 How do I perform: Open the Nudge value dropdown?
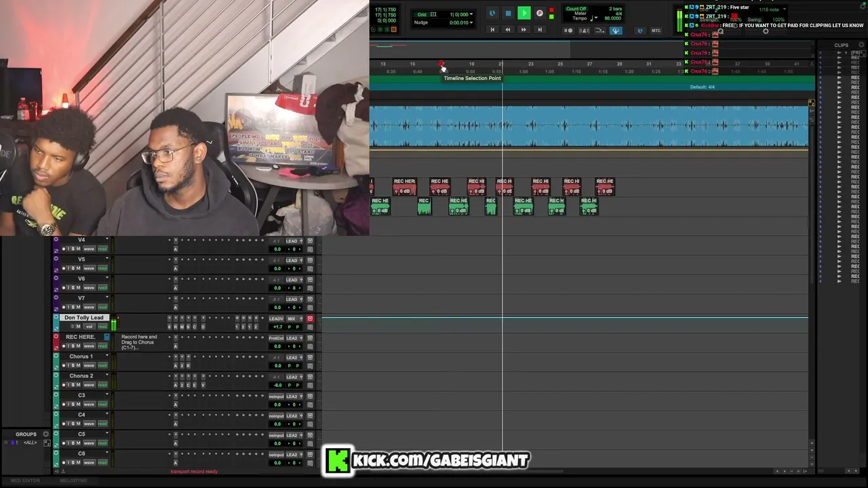point(471,22)
